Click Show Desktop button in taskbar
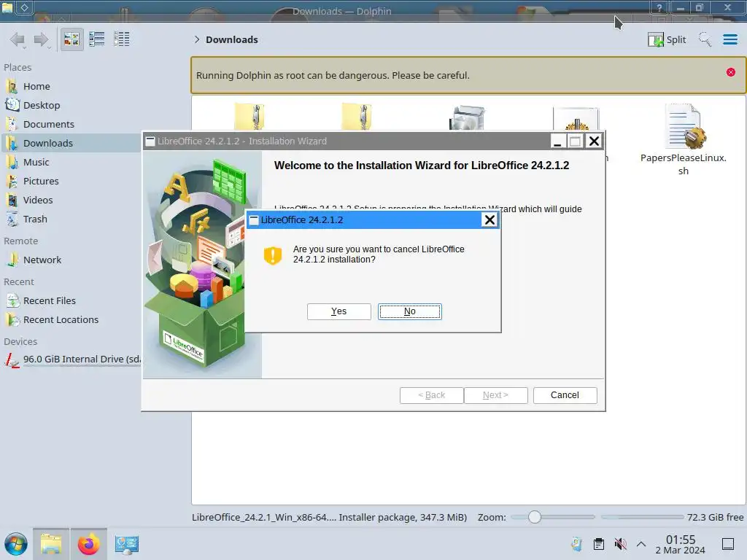The height and width of the screenshot is (560, 747). coord(728,544)
